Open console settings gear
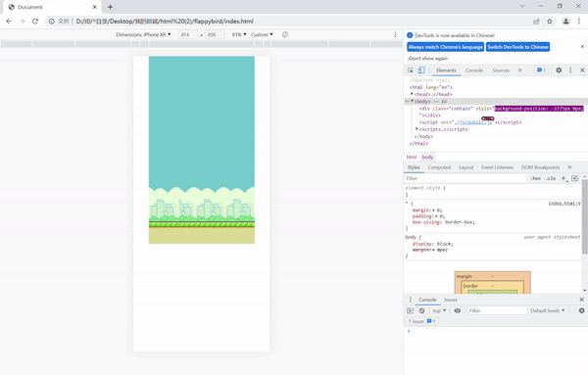This screenshot has height=375, width=588. [x=581, y=310]
